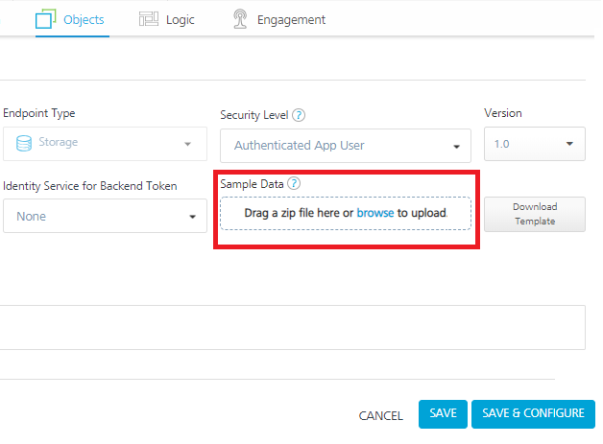The width and height of the screenshot is (603, 444).
Task: Open the Security Level help tooltip icon
Action: click(299, 115)
